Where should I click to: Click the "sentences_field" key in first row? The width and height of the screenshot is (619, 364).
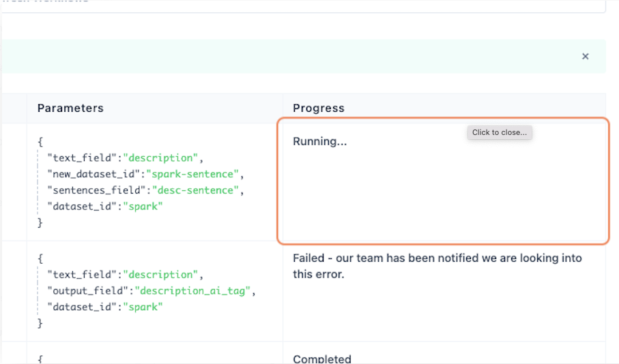point(97,190)
